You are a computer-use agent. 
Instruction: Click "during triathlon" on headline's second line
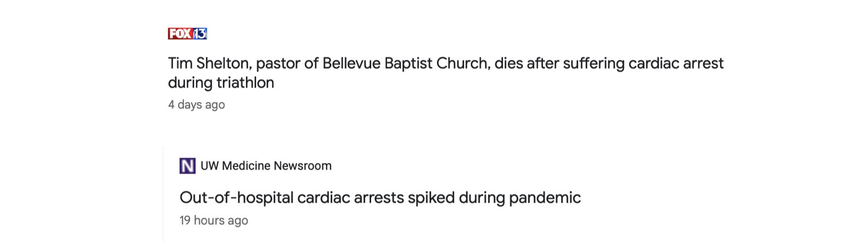(221, 83)
